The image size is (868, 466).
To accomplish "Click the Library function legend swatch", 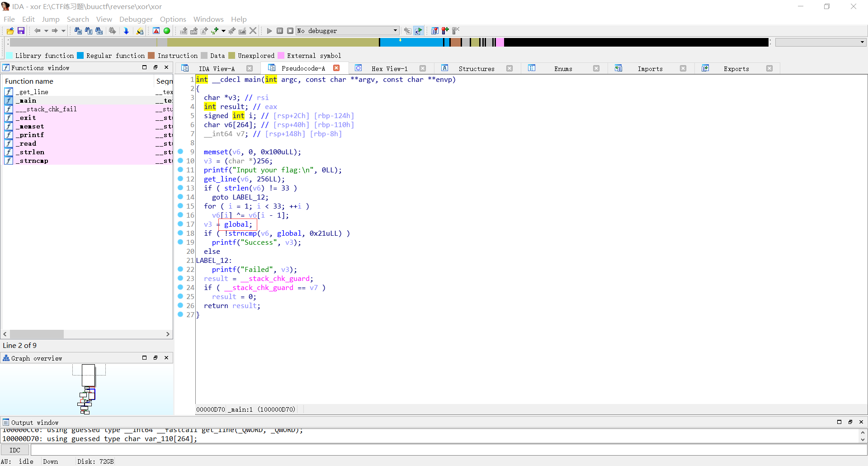I will pyautogui.click(x=9, y=56).
